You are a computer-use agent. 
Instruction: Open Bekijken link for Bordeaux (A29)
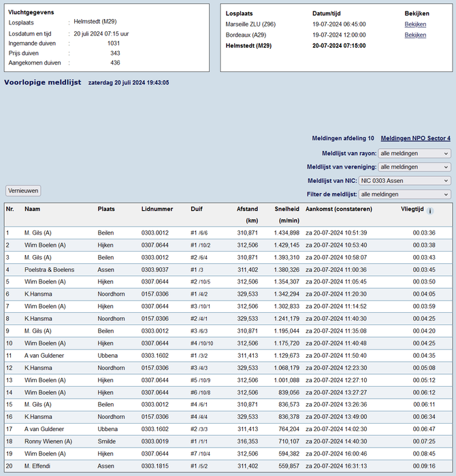(x=415, y=35)
